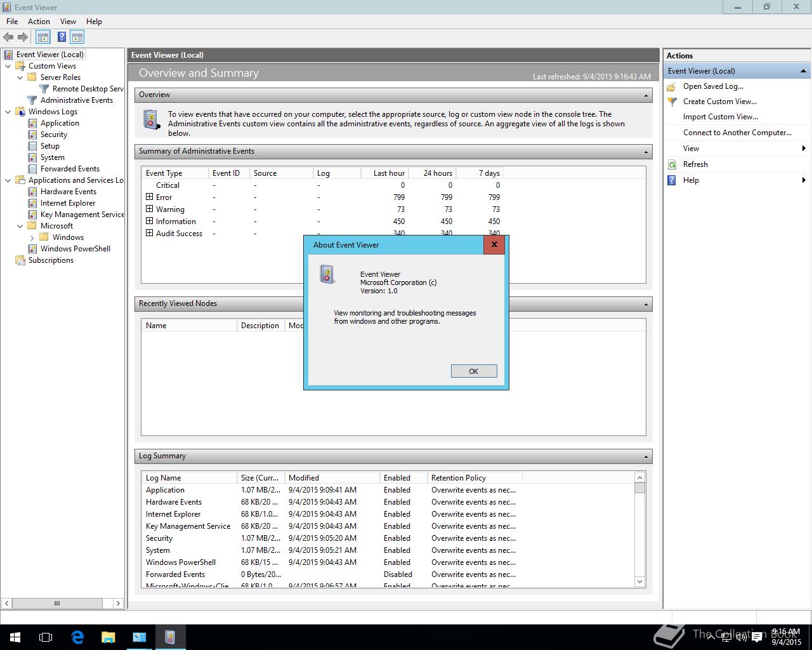Click the Forwarded Events log icon

(32, 169)
